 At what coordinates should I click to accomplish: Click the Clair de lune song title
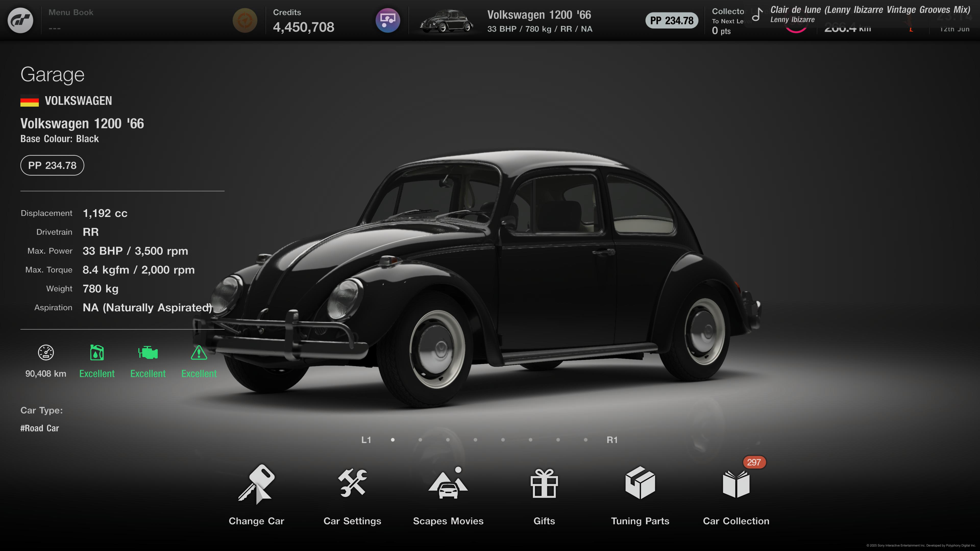(870, 9)
